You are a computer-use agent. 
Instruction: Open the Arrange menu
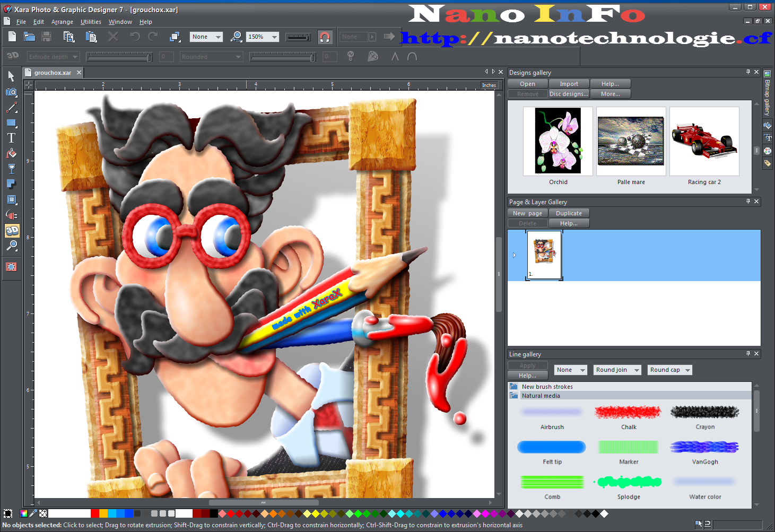coord(62,22)
